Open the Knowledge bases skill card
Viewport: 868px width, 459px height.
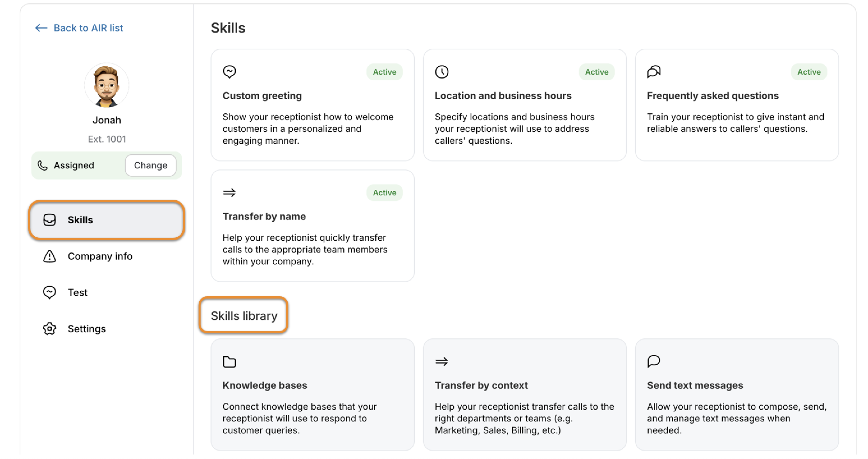(312, 394)
